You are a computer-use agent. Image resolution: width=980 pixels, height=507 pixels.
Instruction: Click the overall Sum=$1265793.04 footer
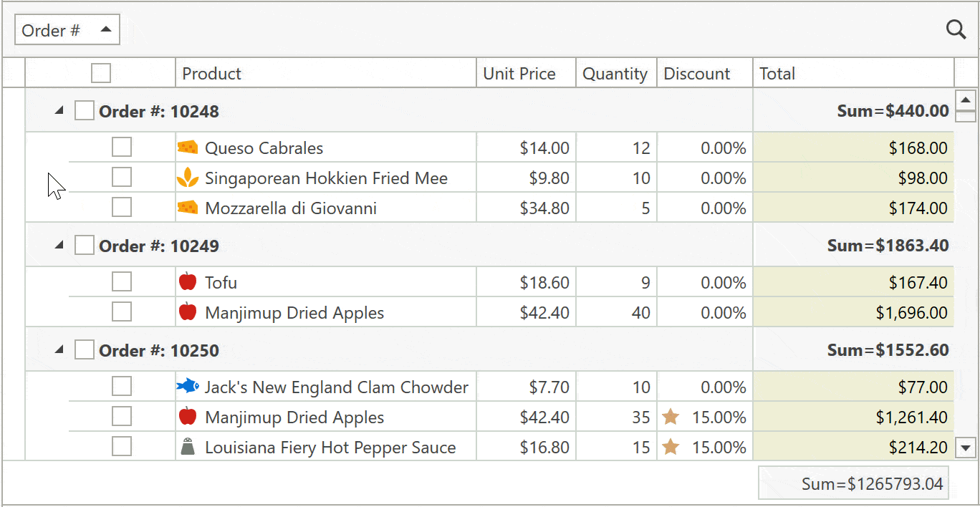(873, 483)
